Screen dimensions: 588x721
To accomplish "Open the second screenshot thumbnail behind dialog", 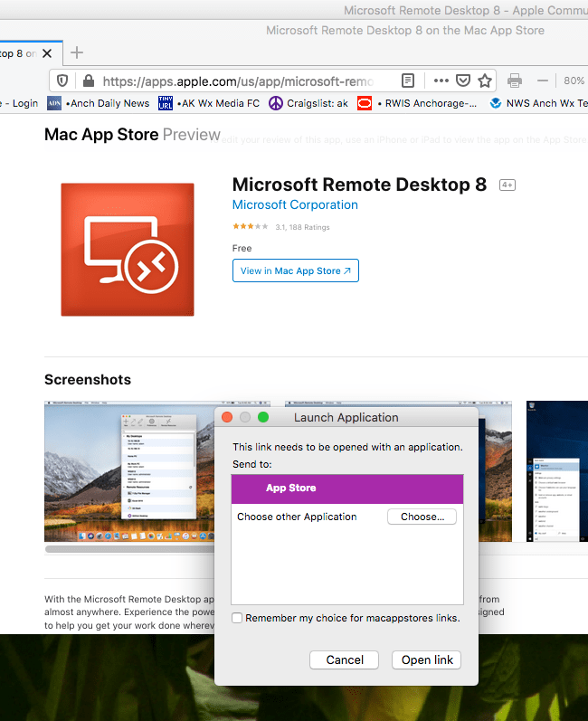I will tap(495, 471).
